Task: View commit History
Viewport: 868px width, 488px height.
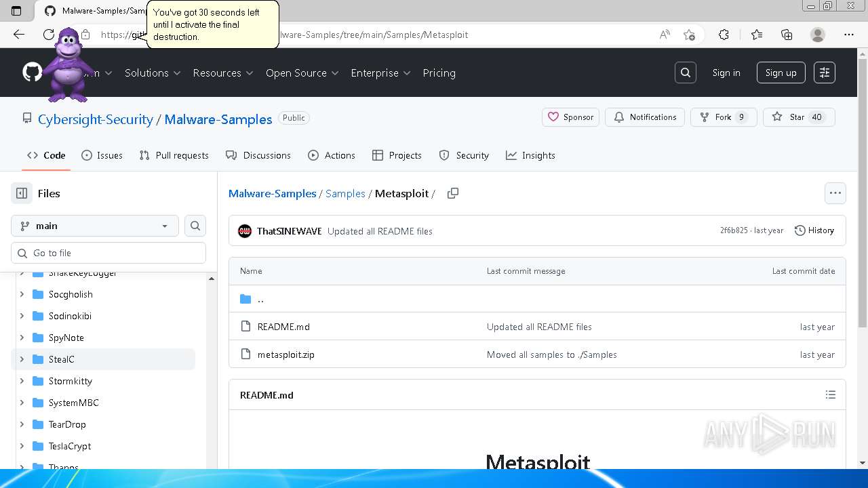Action: pyautogui.click(x=814, y=230)
